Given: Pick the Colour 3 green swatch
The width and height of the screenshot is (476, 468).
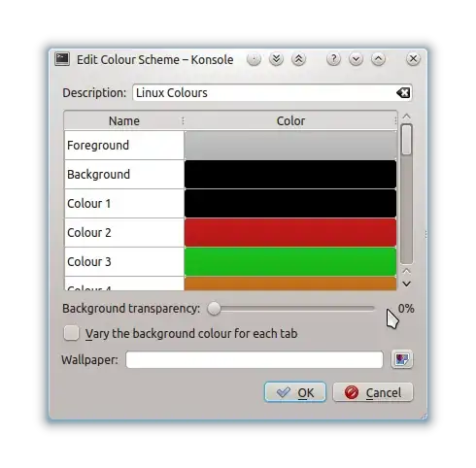Looking at the screenshot, I should (290, 262).
